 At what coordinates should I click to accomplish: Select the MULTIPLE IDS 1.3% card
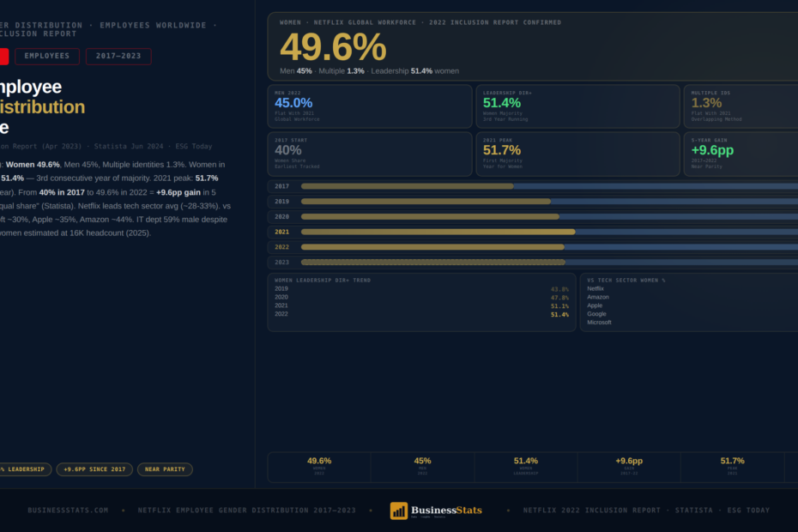(x=741, y=106)
